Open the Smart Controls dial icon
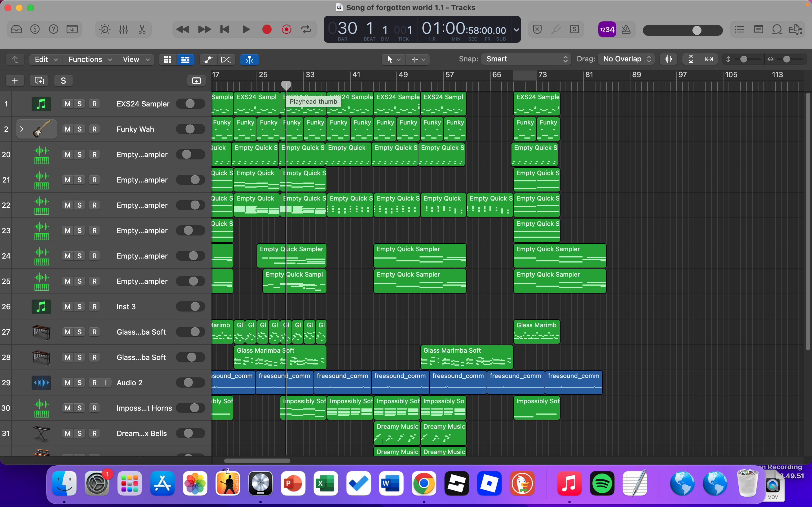 tap(105, 30)
